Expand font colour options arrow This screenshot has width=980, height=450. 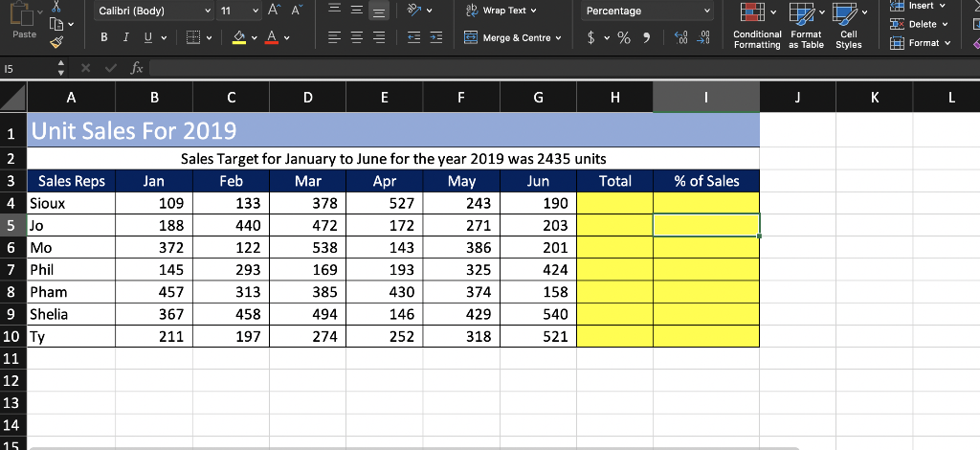coord(287,37)
